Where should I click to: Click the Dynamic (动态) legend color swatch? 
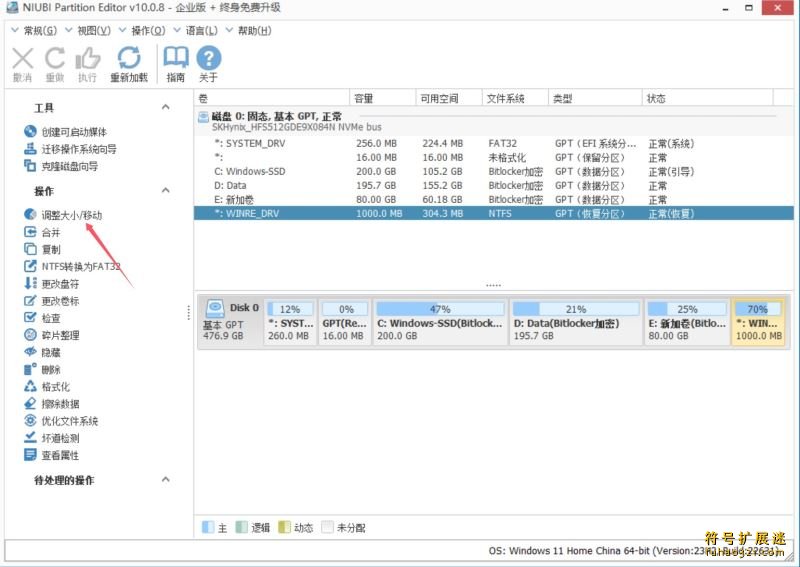(284, 527)
